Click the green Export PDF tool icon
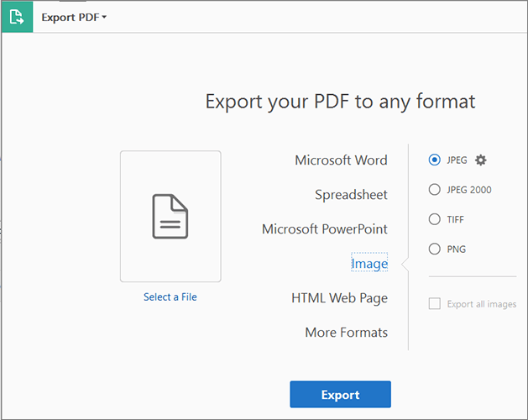 (17, 17)
